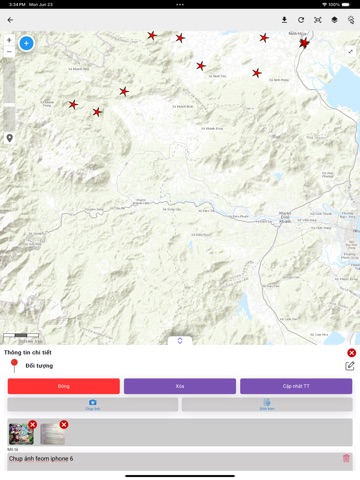
Task: Tap the Wi-Fi icon in status bar
Action: (x=324, y=4)
